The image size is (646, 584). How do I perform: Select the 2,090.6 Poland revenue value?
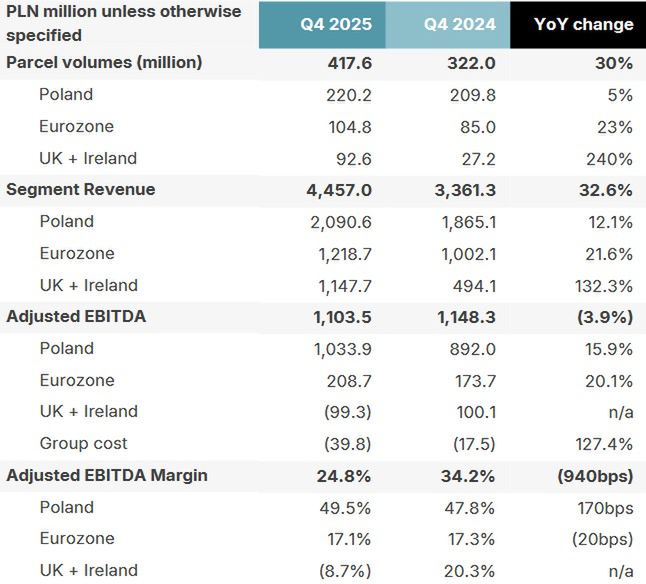(343, 222)
